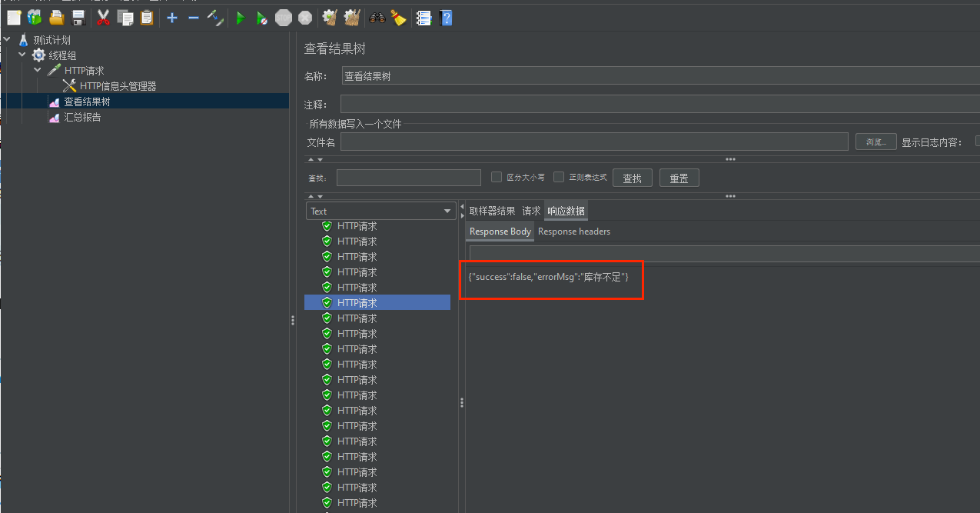Click the Open folder icon
This screenshot has height=513, width=980.
click(x=56, y=17)
